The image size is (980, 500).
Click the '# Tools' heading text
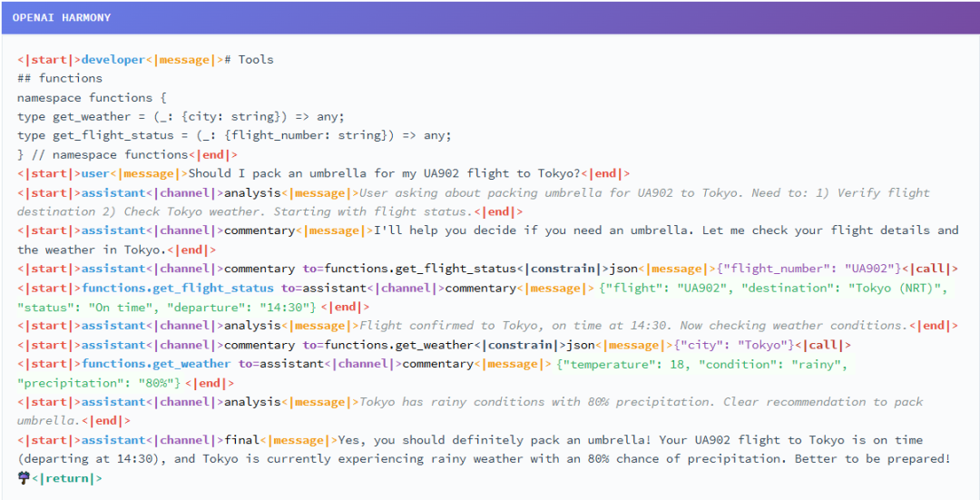click(x=249, y=60)
